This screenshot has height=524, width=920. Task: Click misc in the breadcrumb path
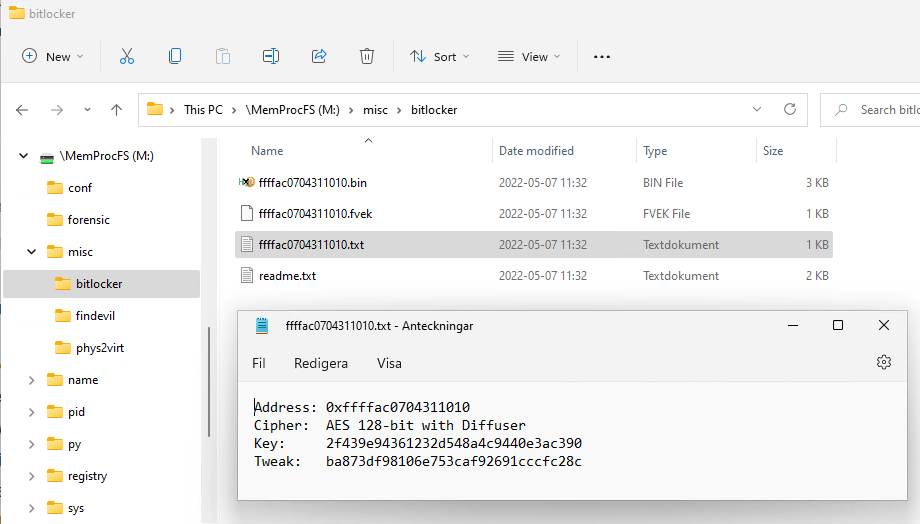point(376,110)
